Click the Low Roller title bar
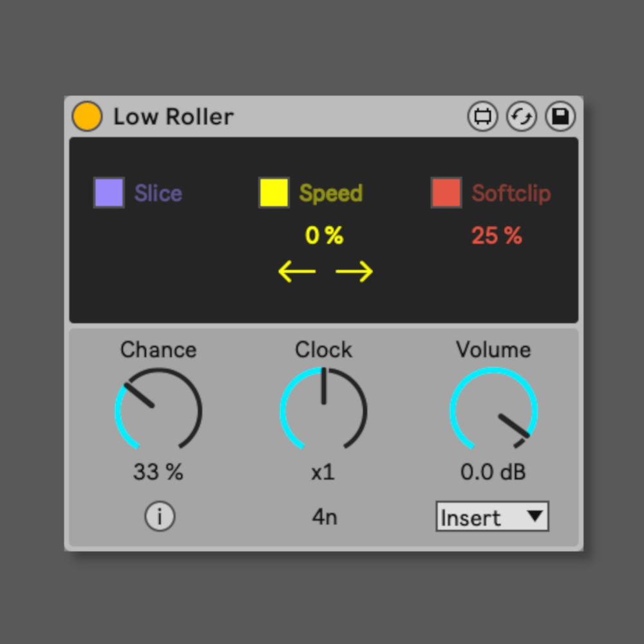This screenshot has width=644, height=644. [324, 116]
